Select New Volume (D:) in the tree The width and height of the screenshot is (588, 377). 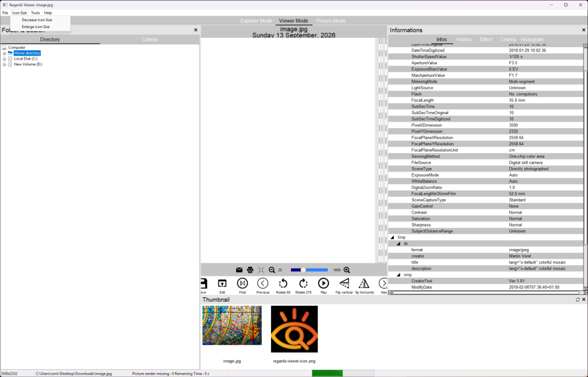click(28, 64)
